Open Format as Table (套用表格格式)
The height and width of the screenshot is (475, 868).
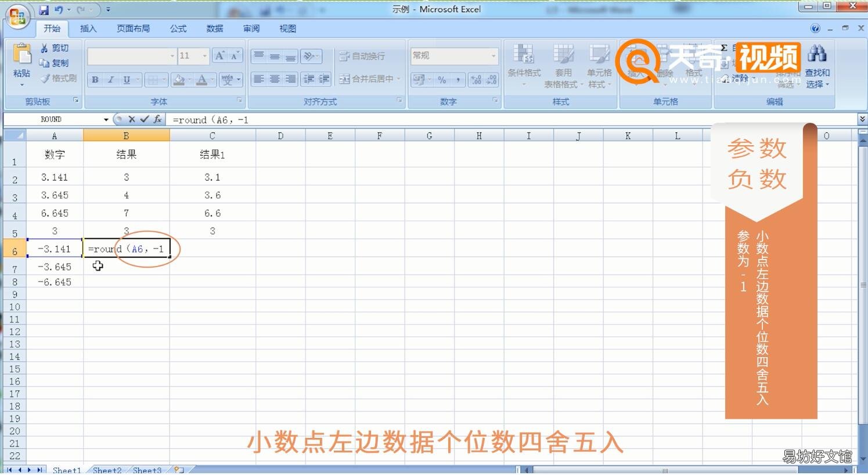pos(563,65)
